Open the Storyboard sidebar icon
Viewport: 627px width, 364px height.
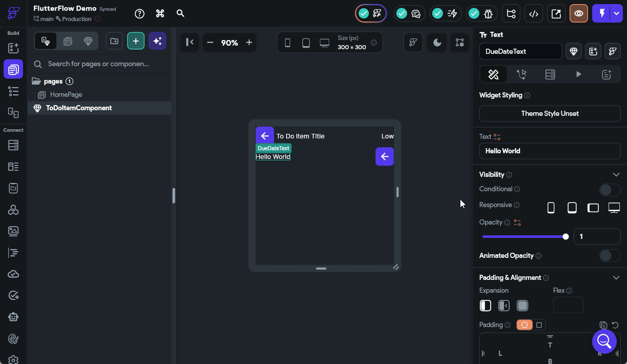(13, 112)
